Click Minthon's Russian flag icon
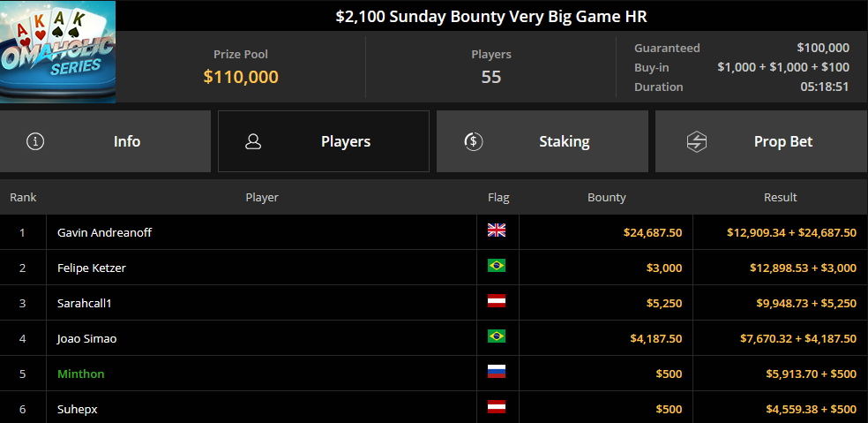 [x=497, y=372]
